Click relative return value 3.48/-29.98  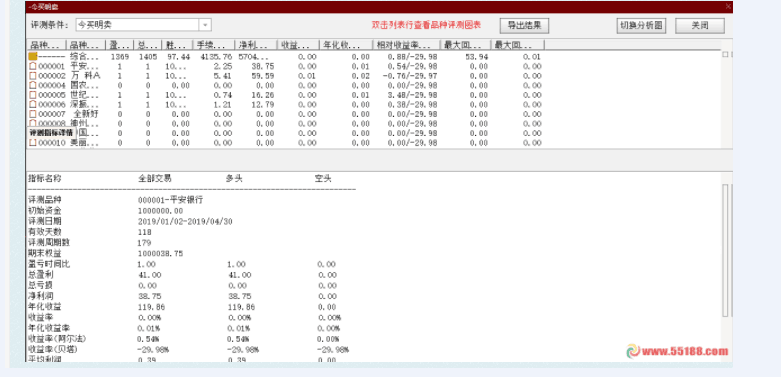(x=412, y=95)
